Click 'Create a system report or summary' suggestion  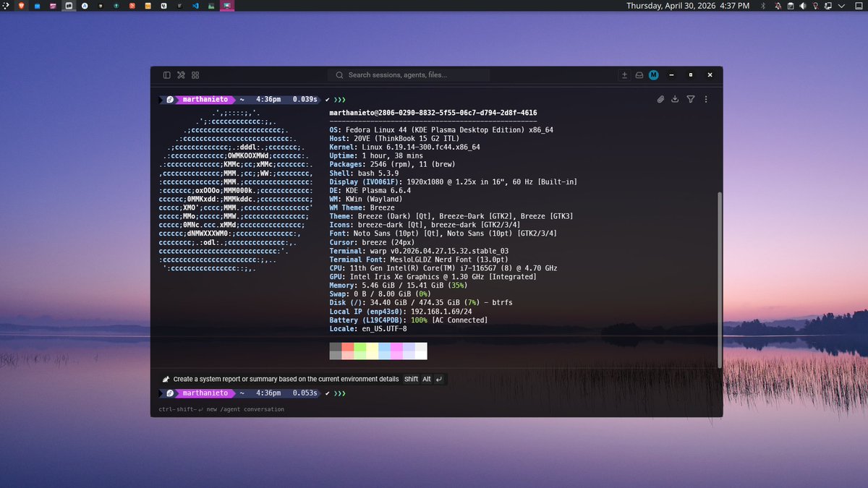point(286,379)
